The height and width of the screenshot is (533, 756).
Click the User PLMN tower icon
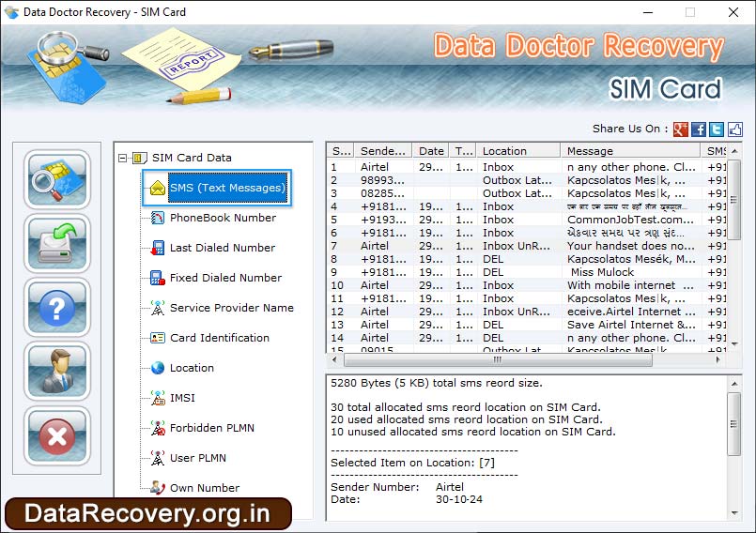click(158, 458)
